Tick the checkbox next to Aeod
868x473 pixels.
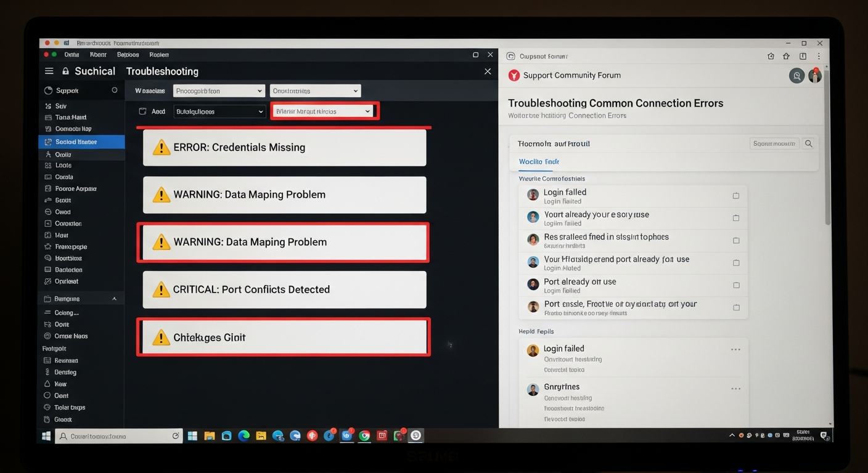pos(142,111)
